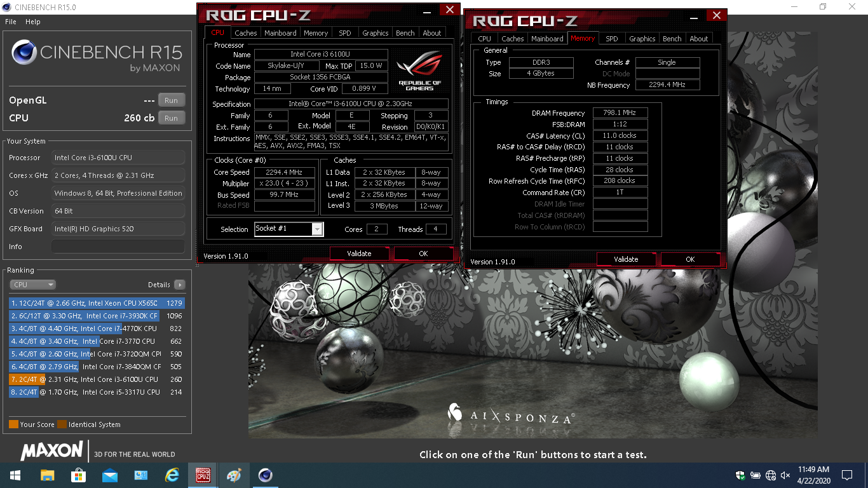The height and width of the screenshot is (488, 868).
Task: Select ranking entry Core i7-3840QM
Action: [97, 367]
